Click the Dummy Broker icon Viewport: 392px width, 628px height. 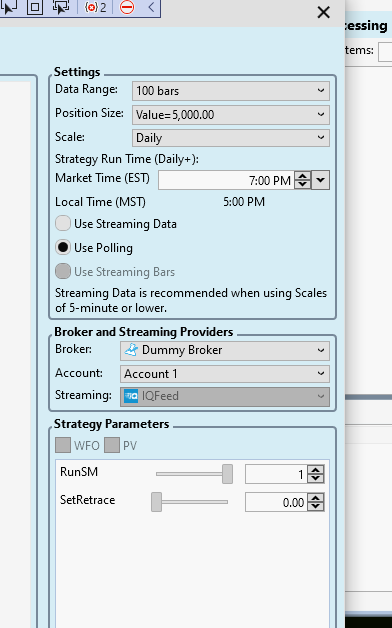point(131,350)
